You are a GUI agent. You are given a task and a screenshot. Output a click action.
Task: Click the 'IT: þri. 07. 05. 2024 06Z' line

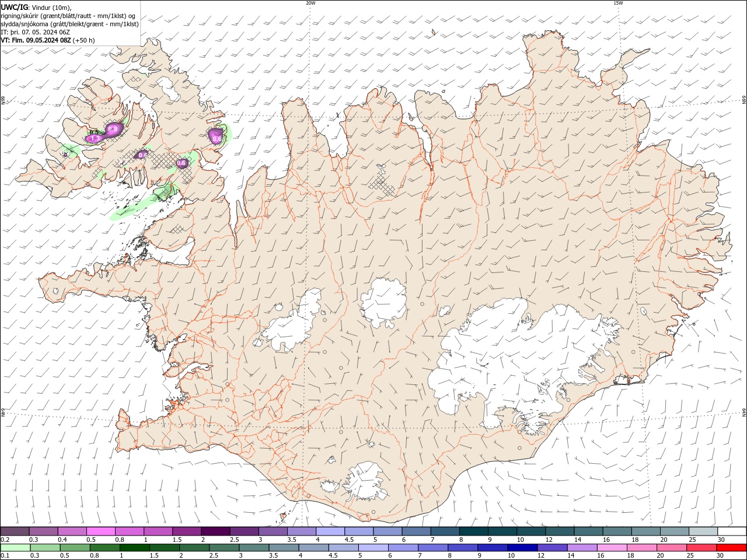tap(36, 32)
